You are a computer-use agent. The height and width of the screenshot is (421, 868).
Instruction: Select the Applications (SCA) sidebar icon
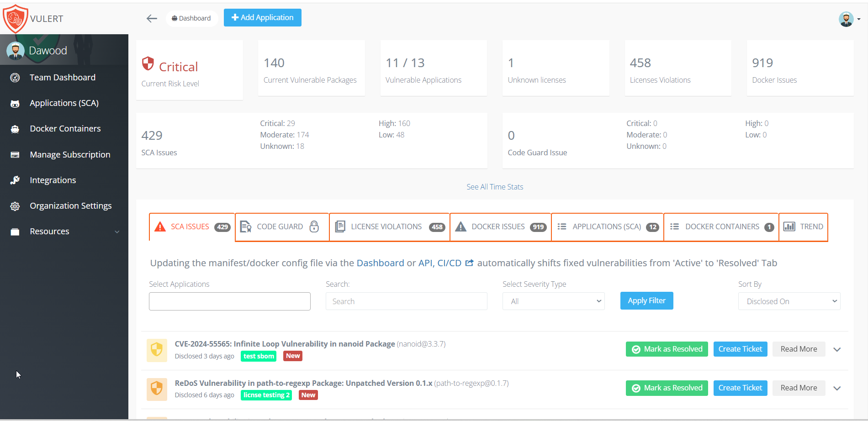click(x=16, y=103)
